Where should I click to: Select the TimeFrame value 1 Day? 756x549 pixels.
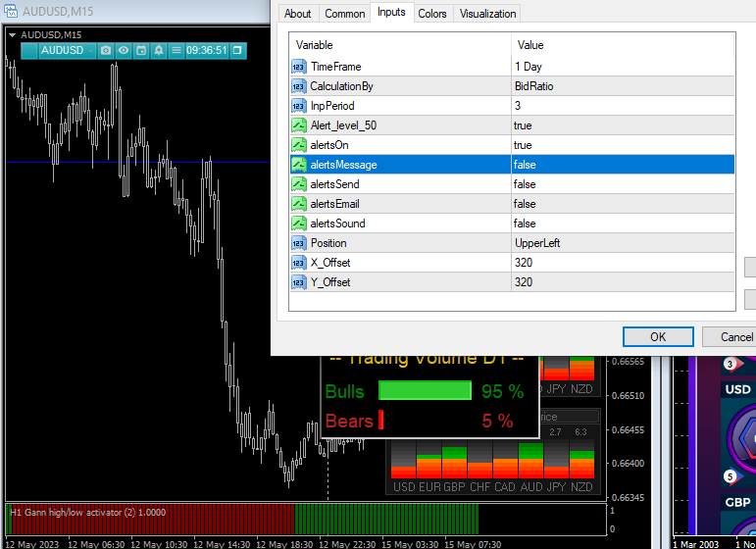tap(623, 67)
